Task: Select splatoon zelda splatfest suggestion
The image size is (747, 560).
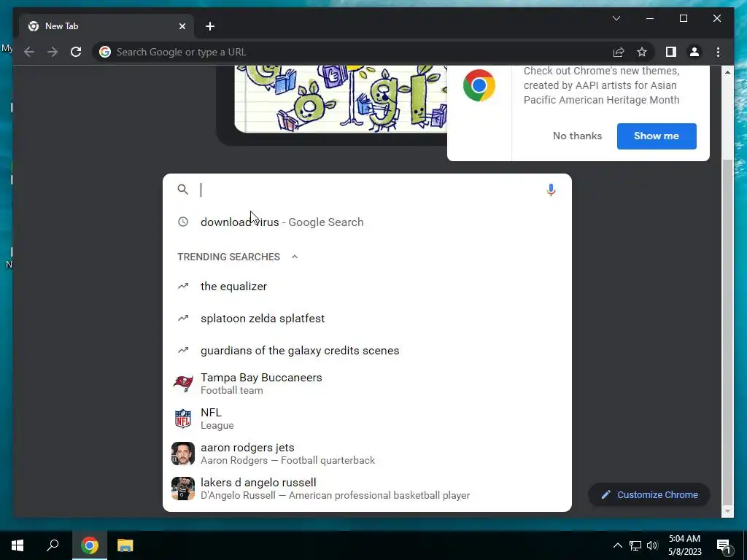Action: click(367, 318)
